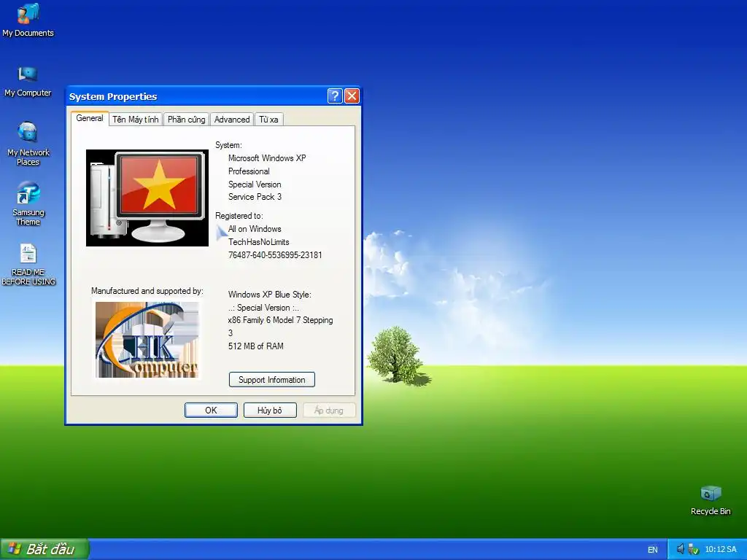The image size is (747, 560).
Task: Open the Advanced tab
Action: pyautogui.click(x=232, y=120)
